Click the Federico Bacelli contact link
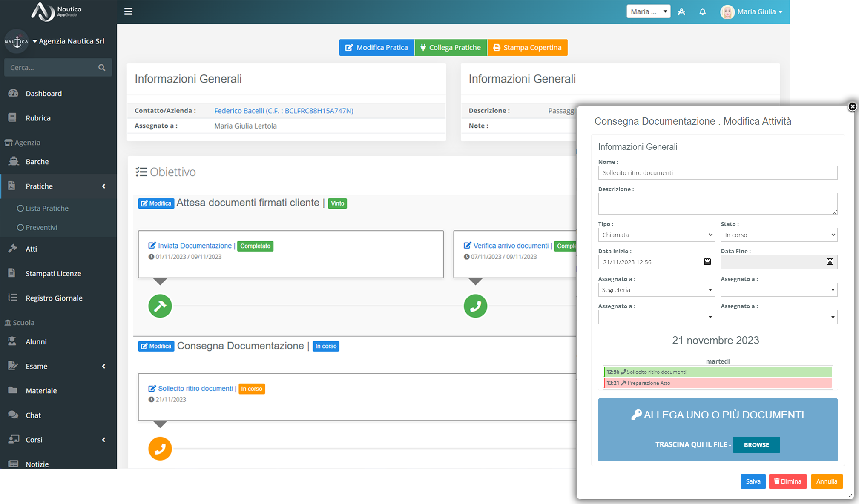859x504 pixels. (284, 111)
